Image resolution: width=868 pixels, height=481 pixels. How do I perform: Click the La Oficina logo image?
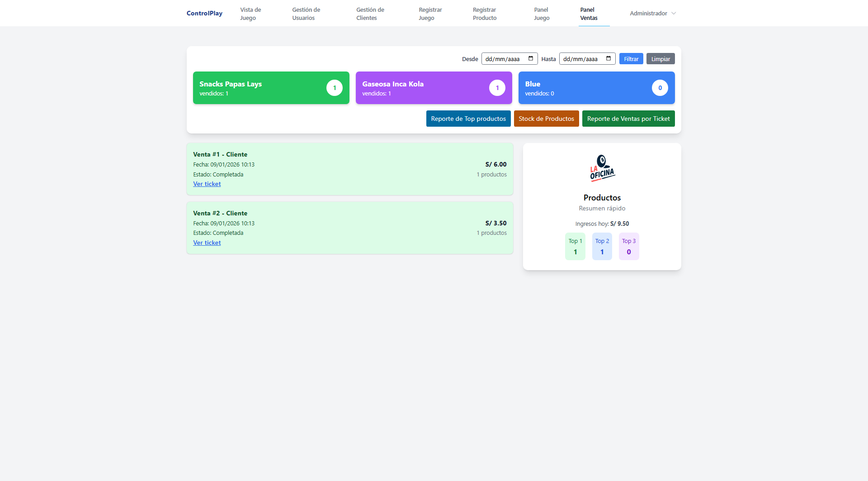[x=602, y=168]
